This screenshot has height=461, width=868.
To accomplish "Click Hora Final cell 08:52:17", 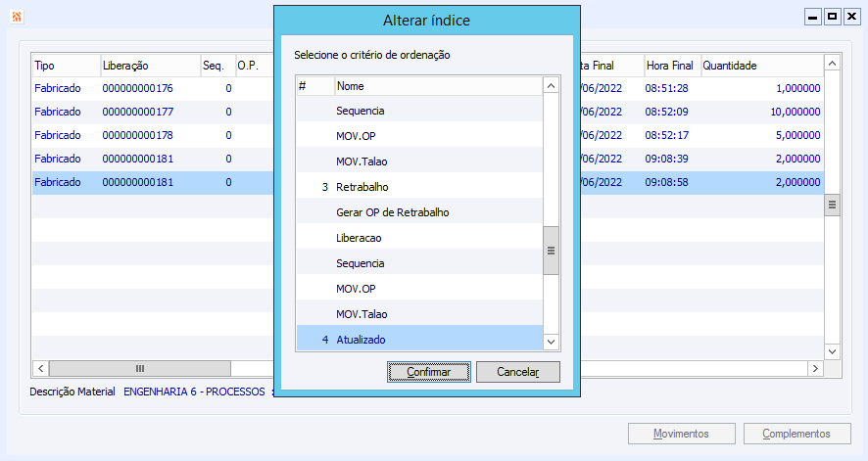I will [x=666, y=135].
